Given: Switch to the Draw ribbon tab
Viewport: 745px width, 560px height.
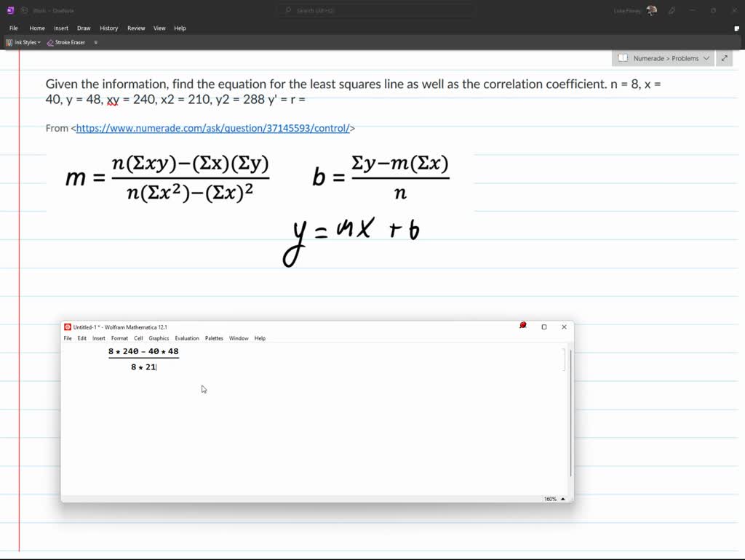Looking at the screenshot, I should [x=84, y=28].
